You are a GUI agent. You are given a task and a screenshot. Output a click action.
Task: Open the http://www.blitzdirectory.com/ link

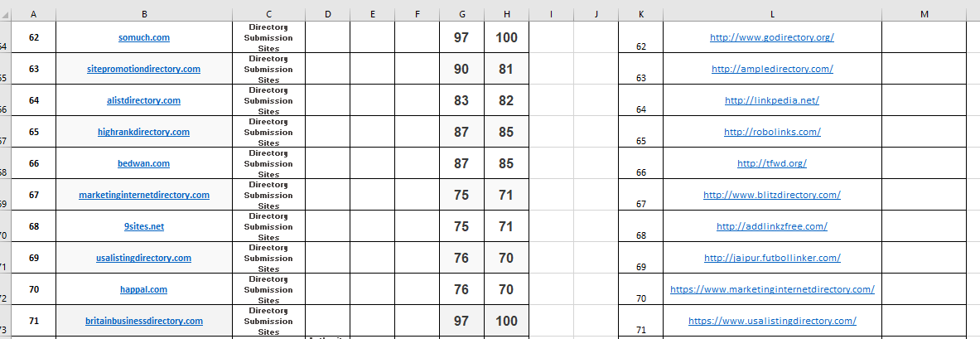pos(772,196)
